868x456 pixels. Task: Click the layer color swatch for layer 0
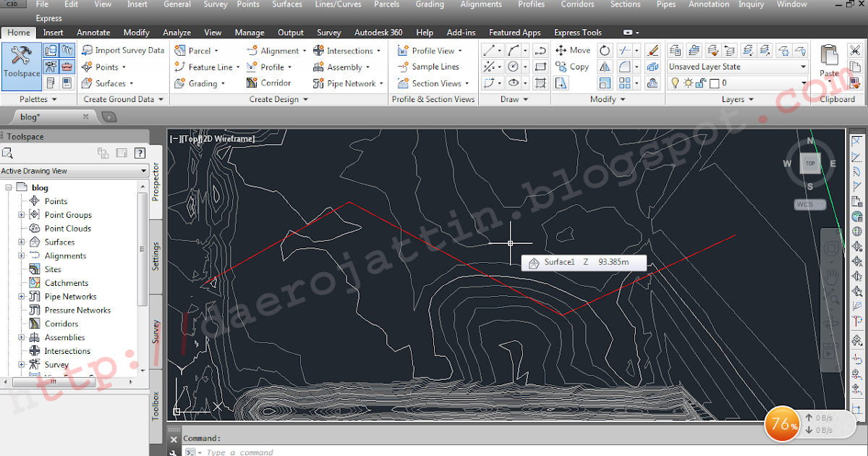tap(713, 82)
